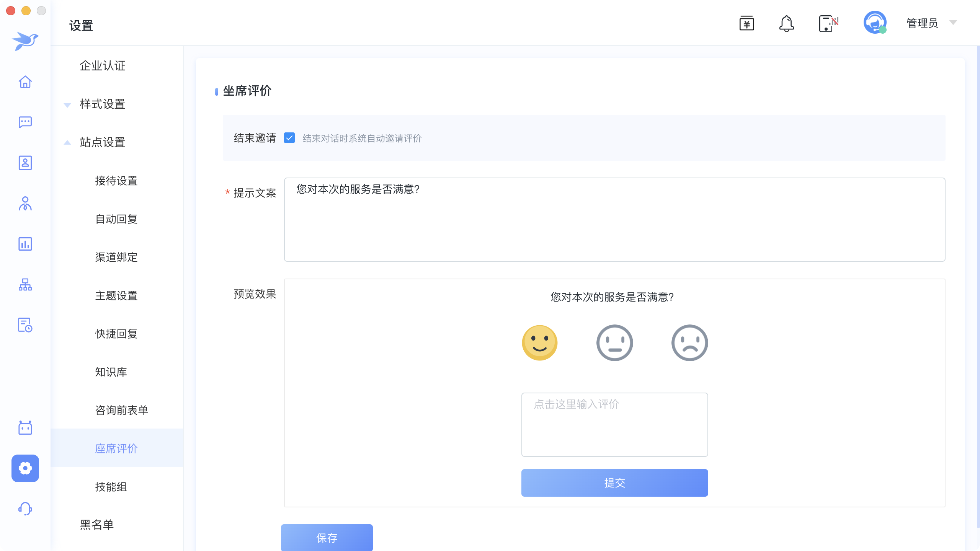Go to 自动回复 settings menu item

[116, 219]
